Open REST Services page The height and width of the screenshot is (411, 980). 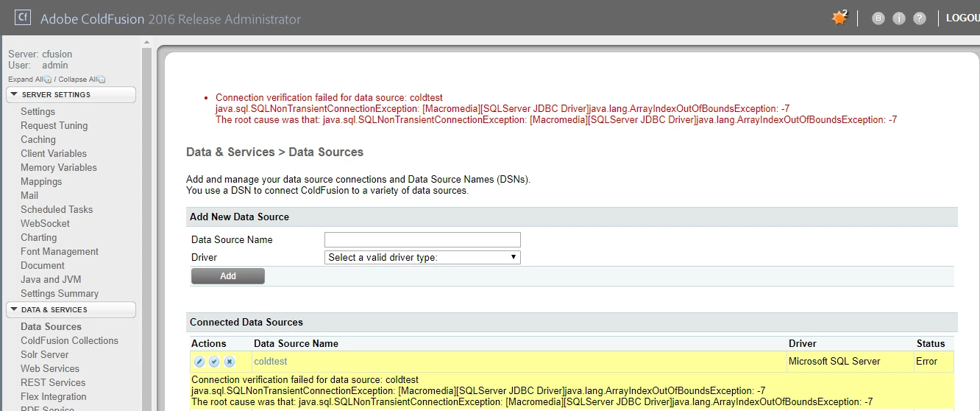coord(53,383)
